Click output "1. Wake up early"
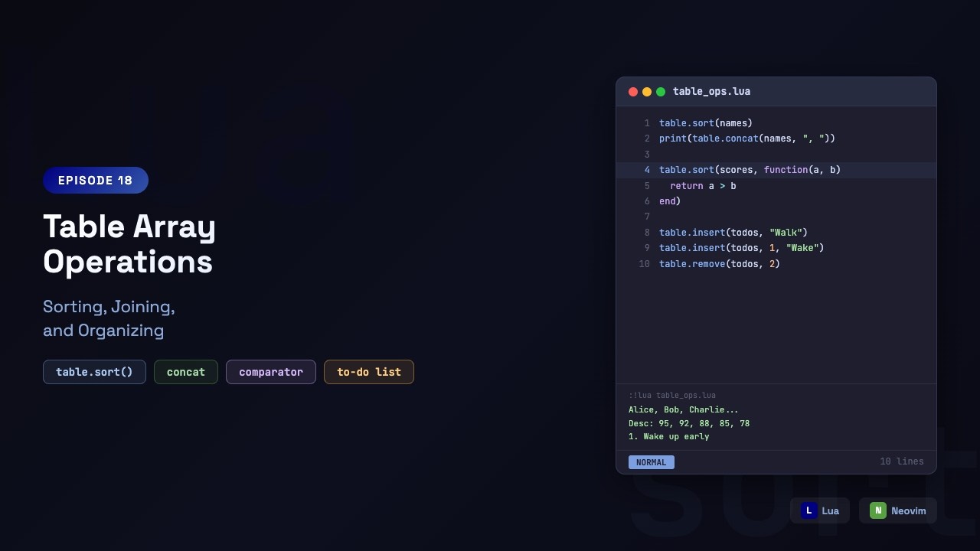The image size is (980, 551). pyautogui.click(x=669, y=437)
